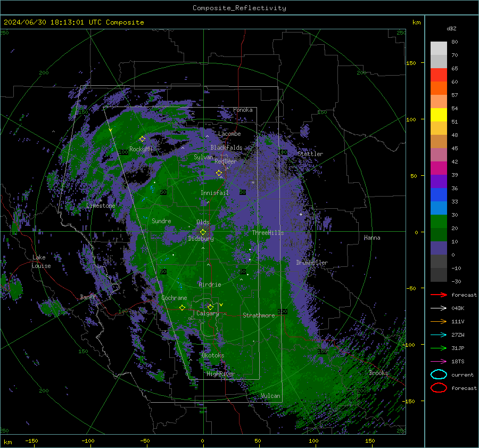479x448 pixels.
Task: Select the bright green swatch between 30 and 20
Action: coord(439,222)
